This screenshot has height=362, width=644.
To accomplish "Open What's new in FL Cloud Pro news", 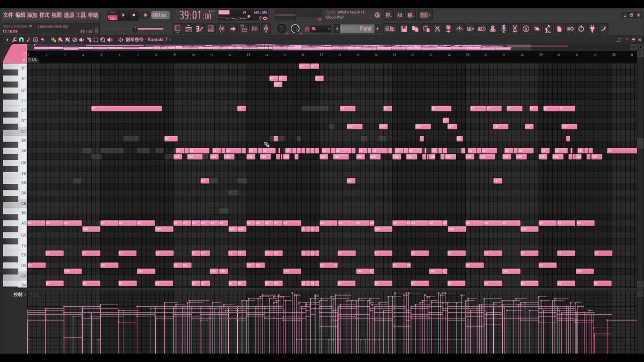I will [346, 14].
